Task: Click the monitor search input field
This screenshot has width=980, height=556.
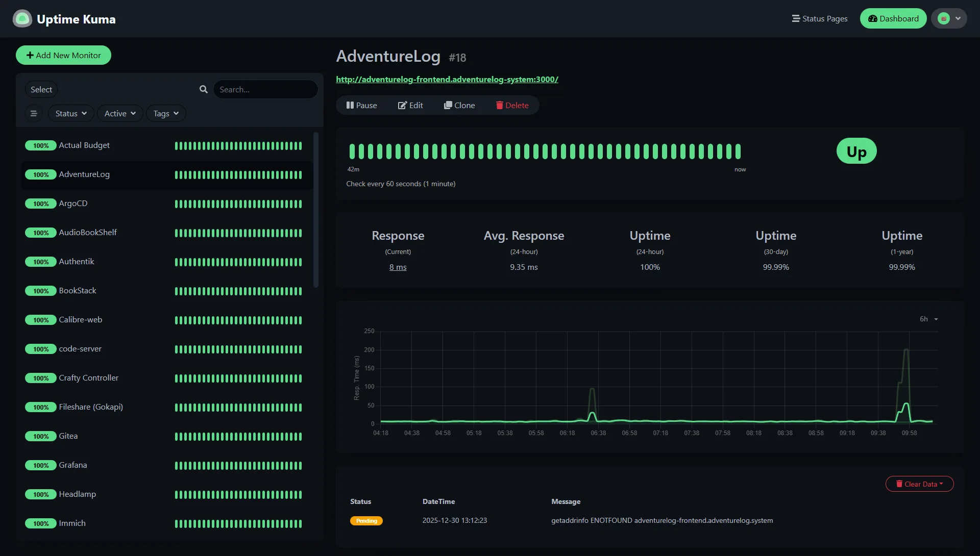Action: coord(265,89)
